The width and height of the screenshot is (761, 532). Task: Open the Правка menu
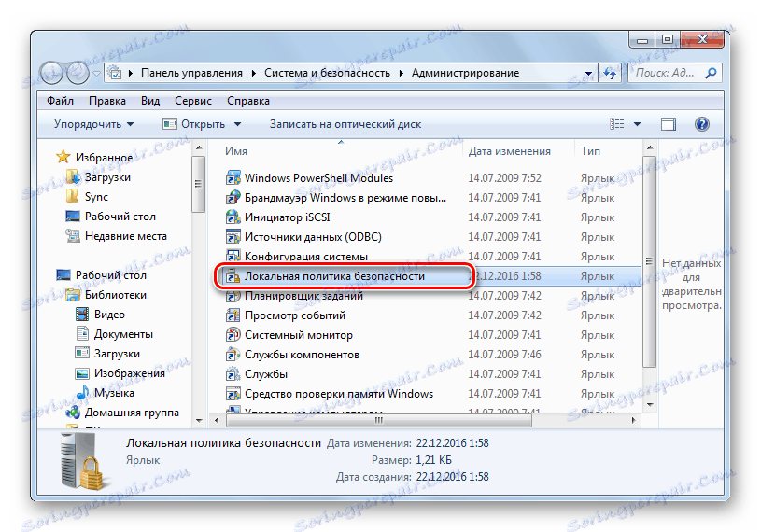[x=107, y=101]
